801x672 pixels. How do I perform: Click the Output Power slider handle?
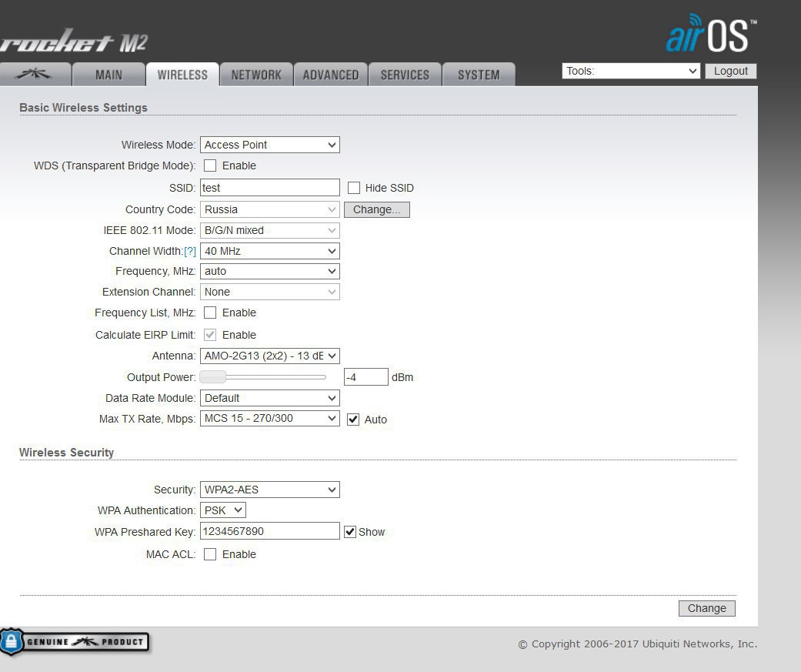click(213, 377)
